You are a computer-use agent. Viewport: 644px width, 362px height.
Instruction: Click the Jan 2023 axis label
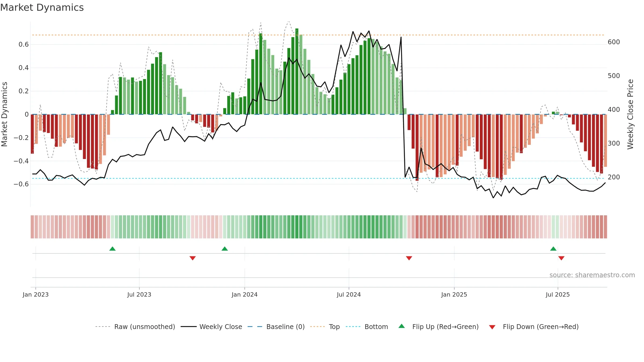click(x=36, y=294)
